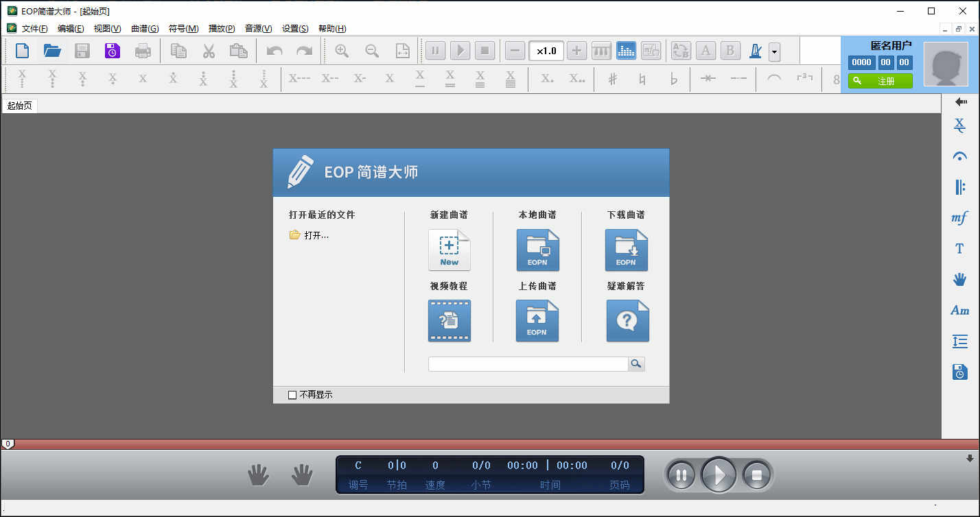980x517 pixels.
Task: Toggle the A-B swap button on toolbar
Action: (680, 50)
